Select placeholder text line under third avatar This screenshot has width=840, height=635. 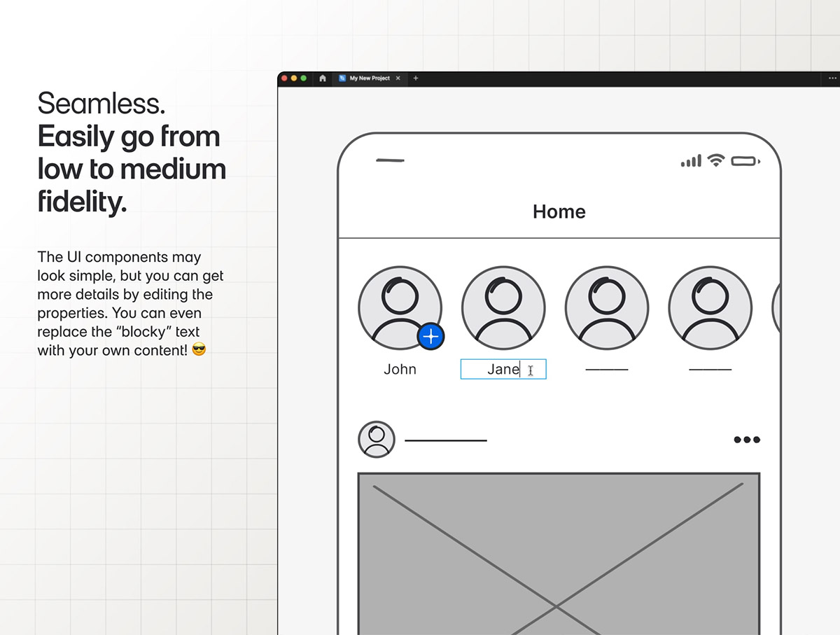pos(607,370)
